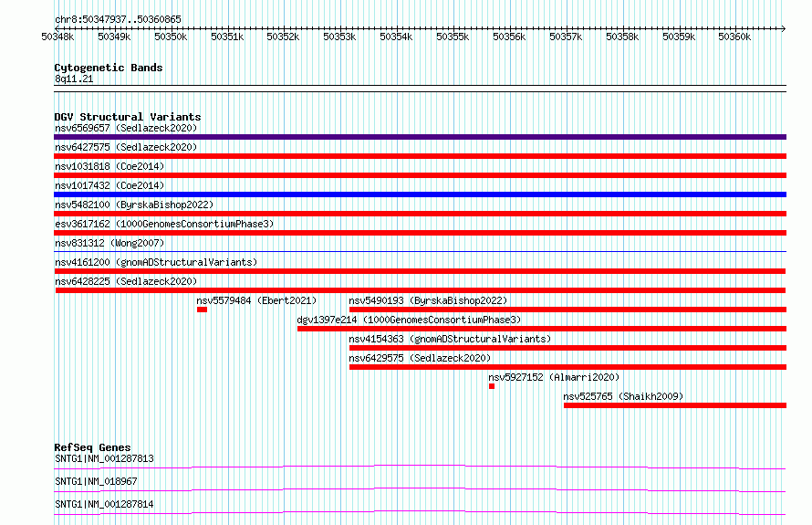Click the nsv1031818 (Coe2014) label
The height and width of the screenshot is (525, 812).
pyautogui.click(x=109, y=166)
